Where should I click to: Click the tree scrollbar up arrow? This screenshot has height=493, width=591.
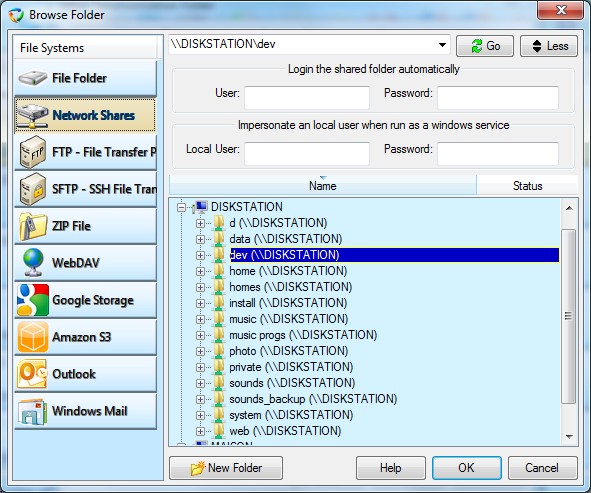(569, 208)
